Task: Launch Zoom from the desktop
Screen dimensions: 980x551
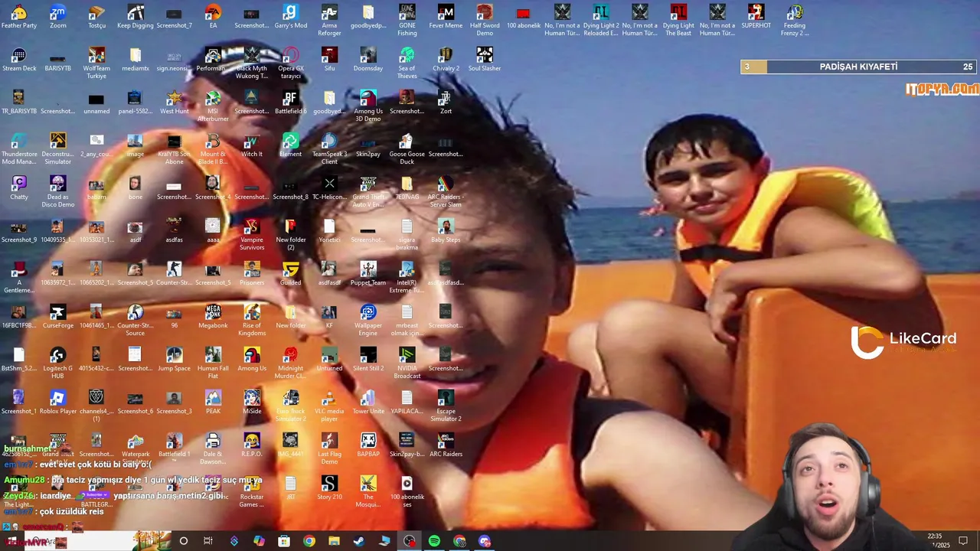Action: coord(57,13)
